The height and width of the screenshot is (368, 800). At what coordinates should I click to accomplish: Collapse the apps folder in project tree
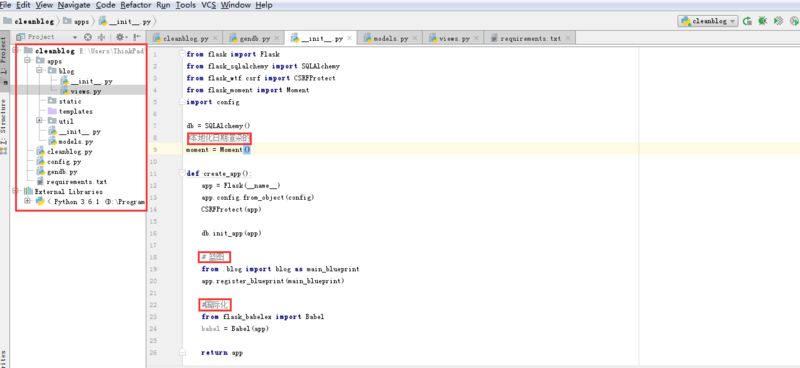tap(27, 61)
